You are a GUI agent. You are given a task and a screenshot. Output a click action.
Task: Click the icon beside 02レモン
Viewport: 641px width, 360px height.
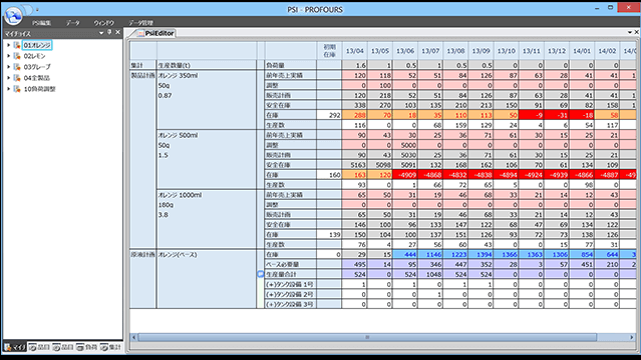[x=17, y=56]
